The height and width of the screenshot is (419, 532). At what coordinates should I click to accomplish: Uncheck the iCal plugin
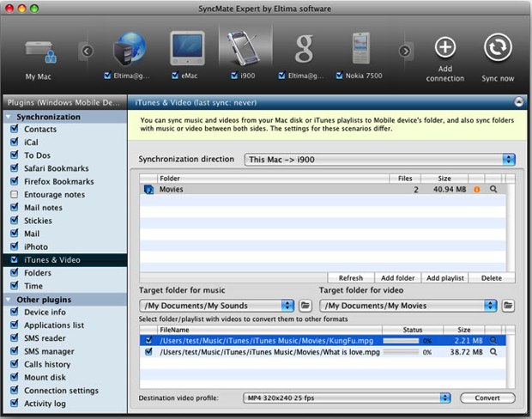(15, 142)
